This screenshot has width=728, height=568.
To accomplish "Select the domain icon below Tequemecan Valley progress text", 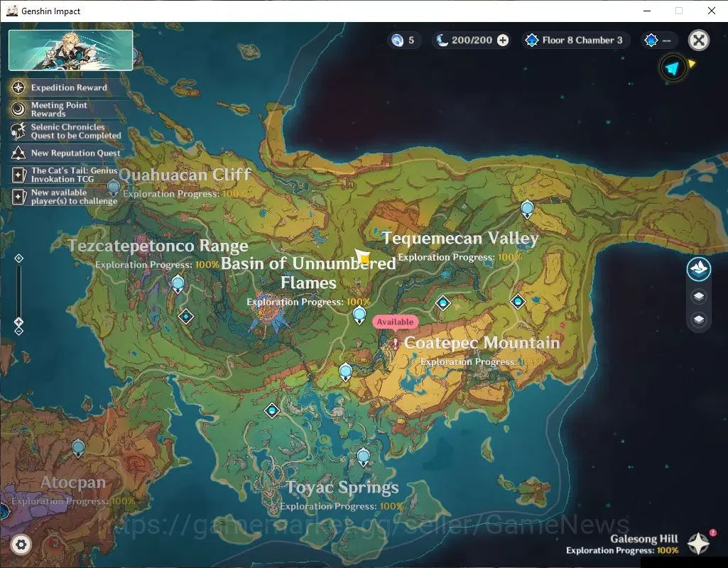I will tap(443, 303).
